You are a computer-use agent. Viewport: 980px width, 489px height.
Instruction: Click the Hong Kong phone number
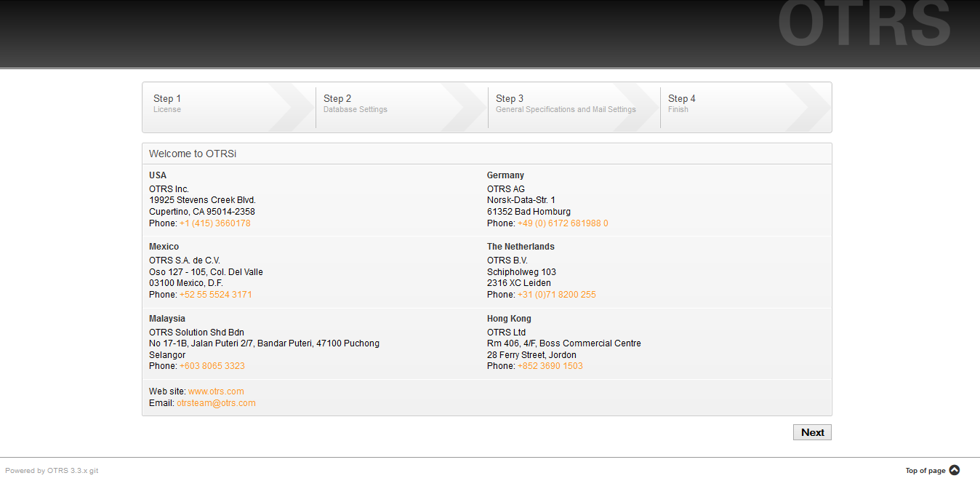(x=550, y=366)
